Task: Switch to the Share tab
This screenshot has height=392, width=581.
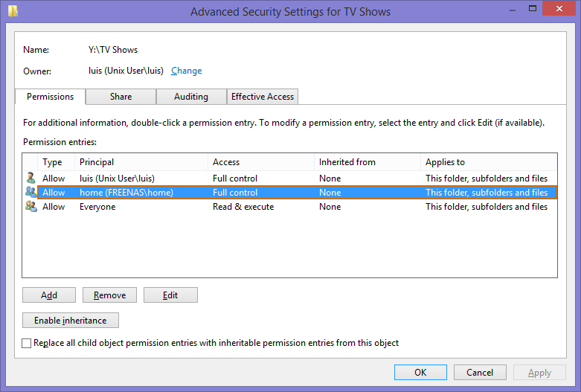Action: pyautogui.click(x=121, y=97)
